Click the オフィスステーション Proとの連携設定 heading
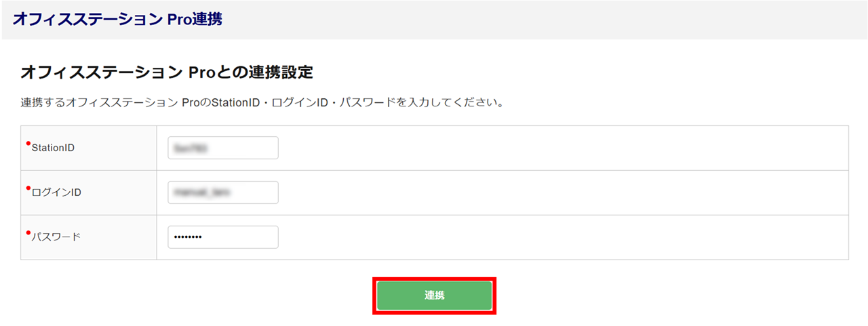This screenshot has height=326, width=868. pyautogui.click(x=167, y=72)
